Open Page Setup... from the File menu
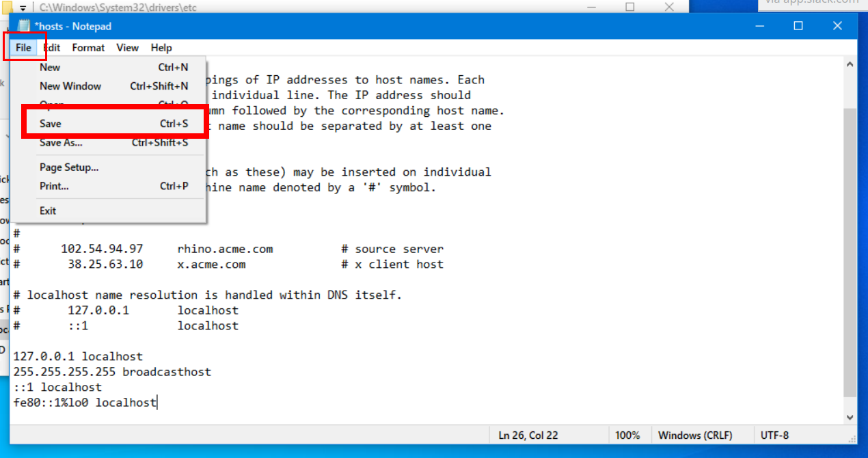 69,167
